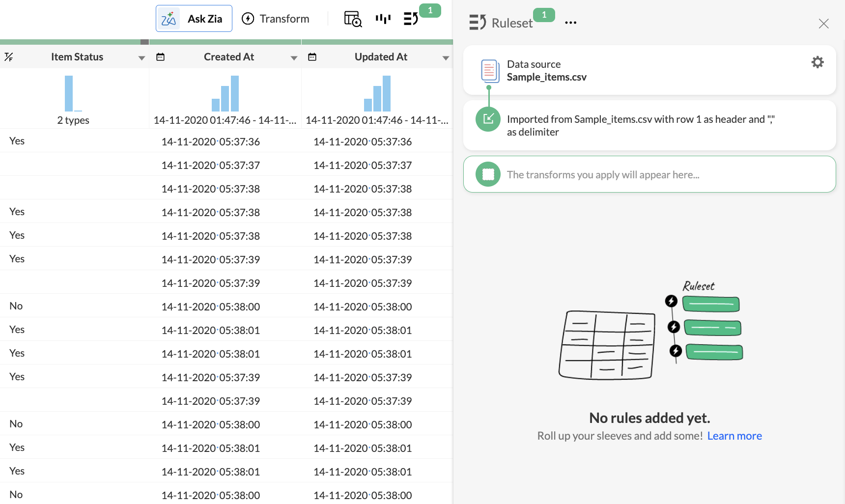Click the Ruleset panel header icon

coord(478,23)
